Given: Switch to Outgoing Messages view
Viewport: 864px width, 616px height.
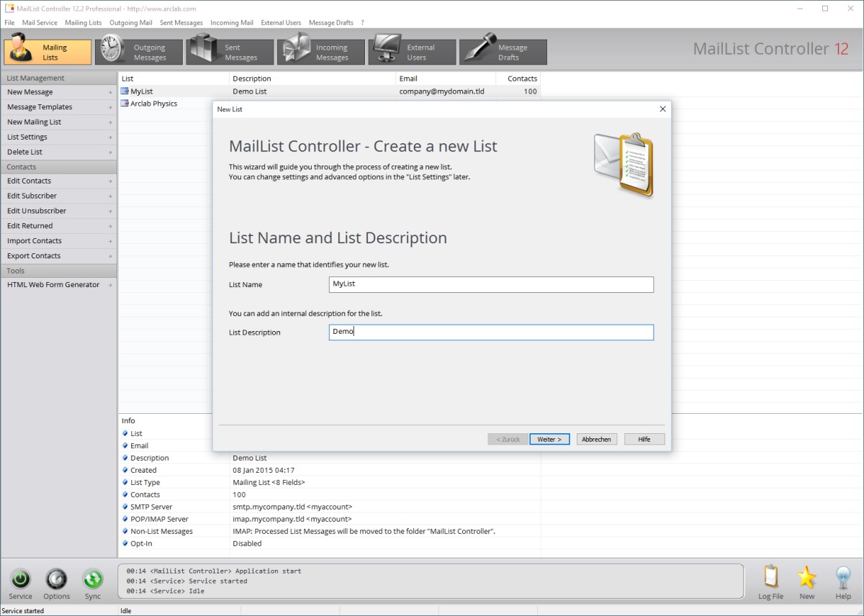Looking at the screenshot, I should [x=139, y=52].
